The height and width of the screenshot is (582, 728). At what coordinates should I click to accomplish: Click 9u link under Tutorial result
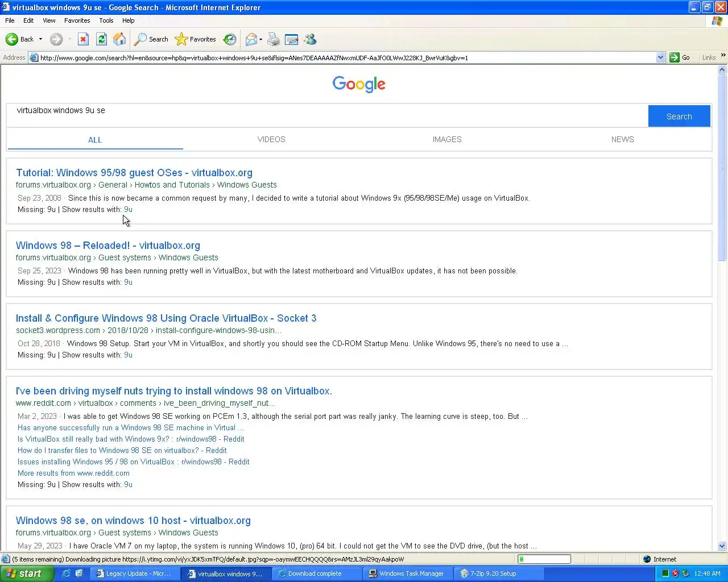128,210
